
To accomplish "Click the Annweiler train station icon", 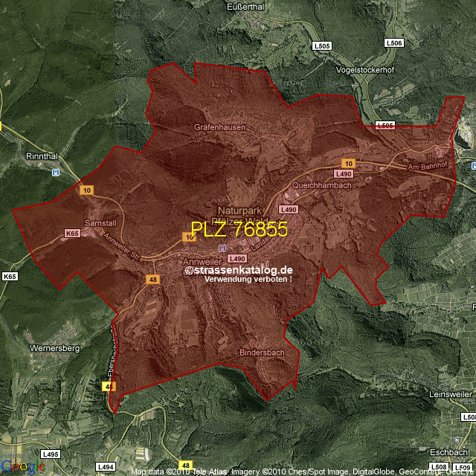I will pyautogui.click(x=221, y=248).
